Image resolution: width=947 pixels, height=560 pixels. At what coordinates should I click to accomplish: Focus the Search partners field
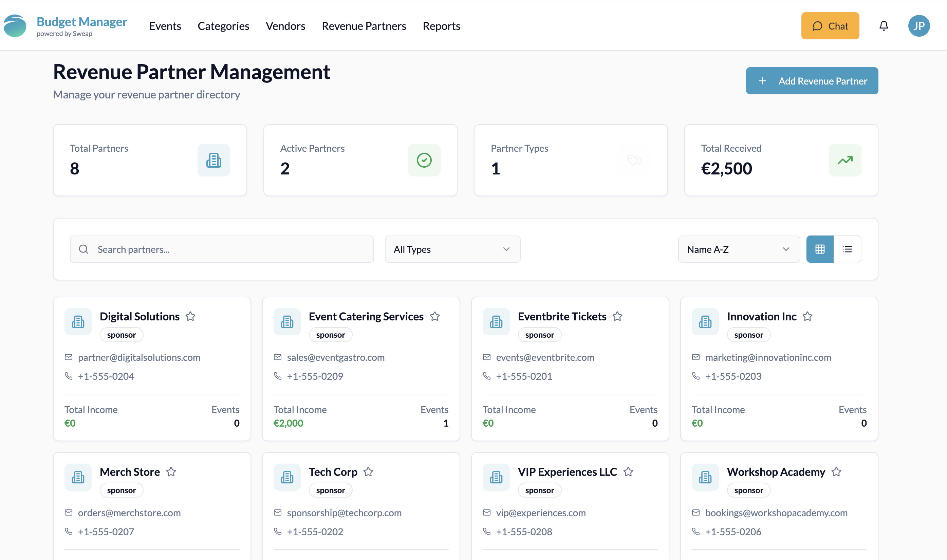[x=222, y=249]
